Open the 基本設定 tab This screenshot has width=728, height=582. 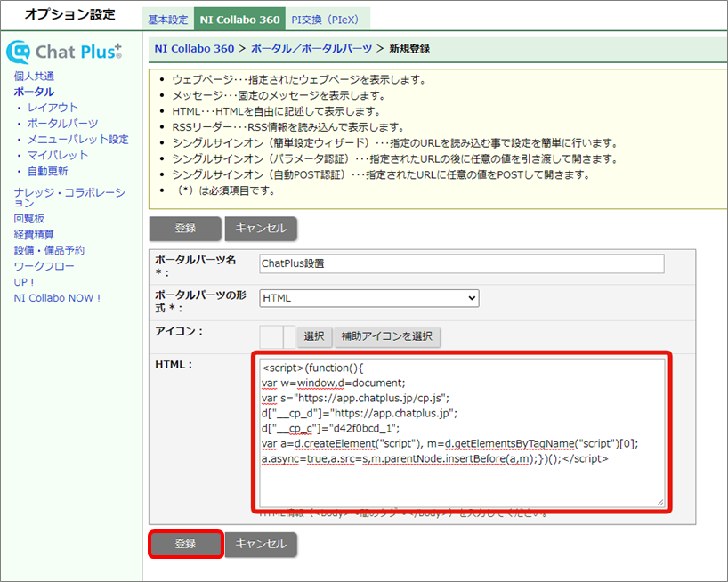[167, 20]
